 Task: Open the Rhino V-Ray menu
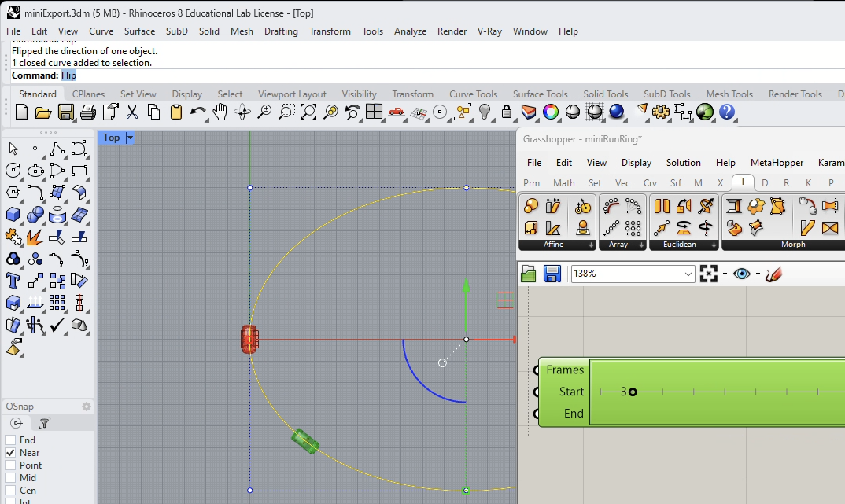point(489,31)
